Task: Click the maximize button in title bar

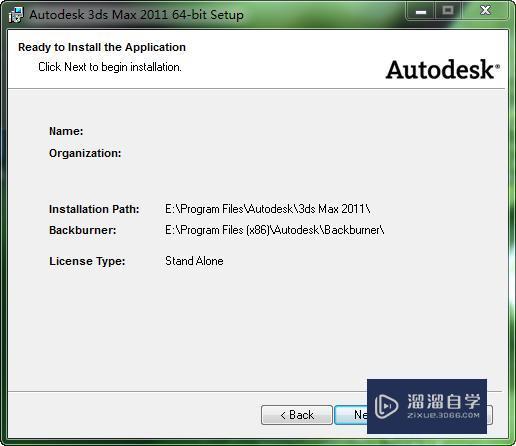Action: (448, 11)
